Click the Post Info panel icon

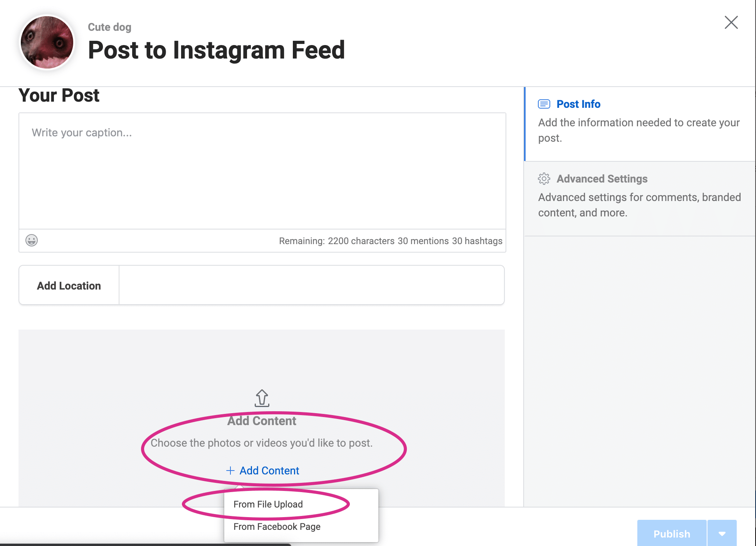click(543, 104)
